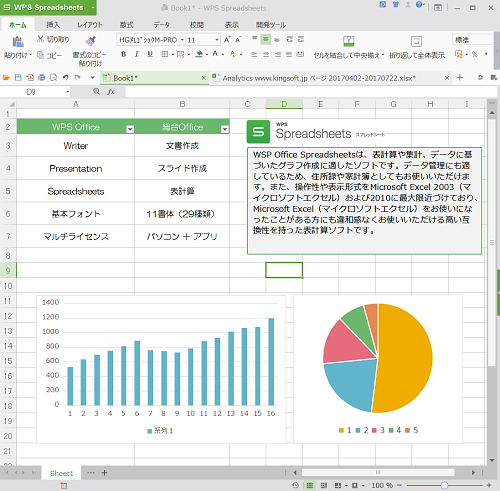Open the font name dropdown
The image size is (500, 491).
[x=182, y=40]
